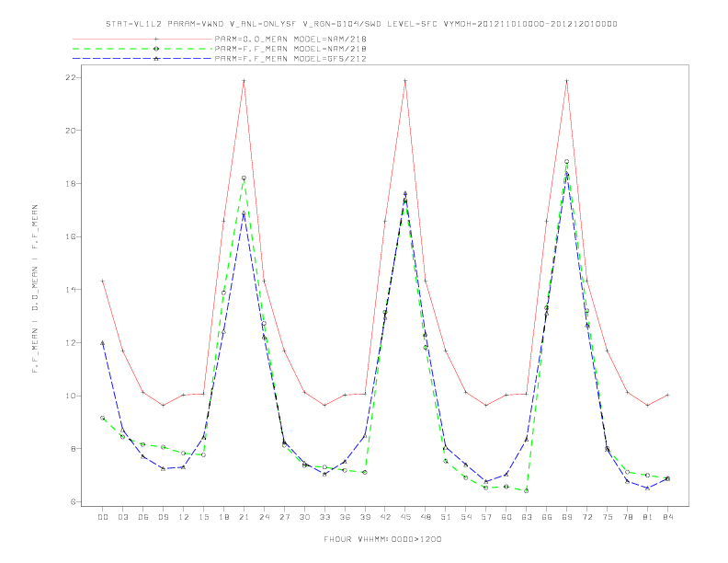This screenshot has height=563, width=728.
Task: Click the FHOUR VHHMM:0000>1200 axis caption
Action: [382, 539]
